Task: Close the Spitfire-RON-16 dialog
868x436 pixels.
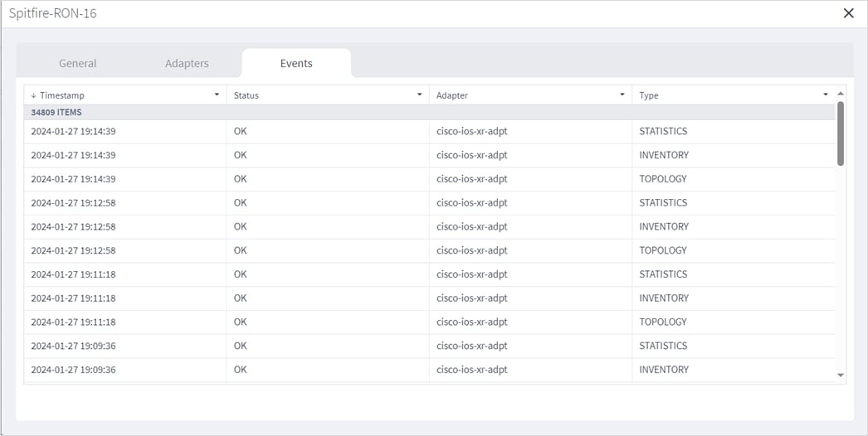Action: pos(848,13)
